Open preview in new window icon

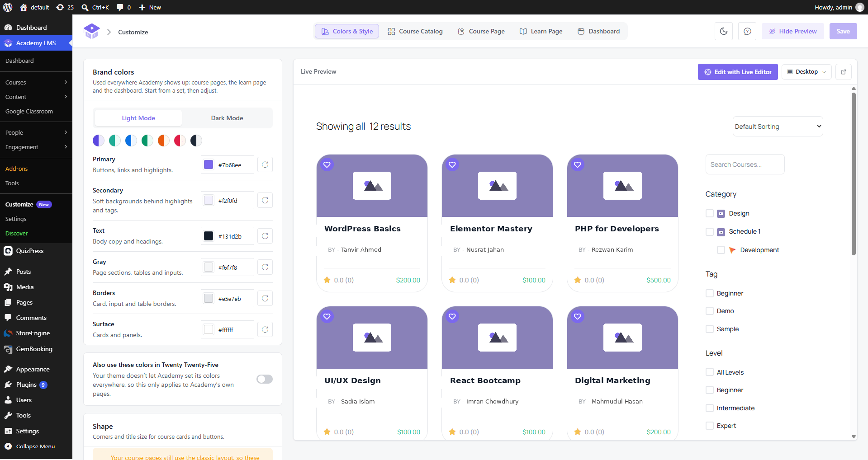844,72
